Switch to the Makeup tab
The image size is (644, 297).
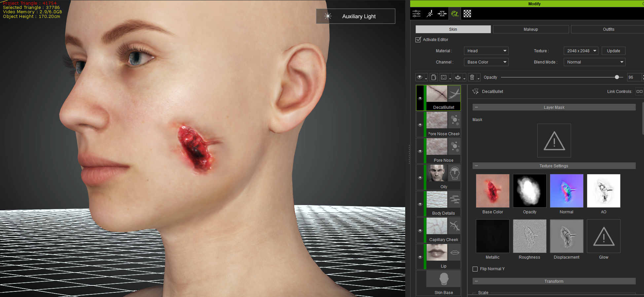(x=531, y=29)
